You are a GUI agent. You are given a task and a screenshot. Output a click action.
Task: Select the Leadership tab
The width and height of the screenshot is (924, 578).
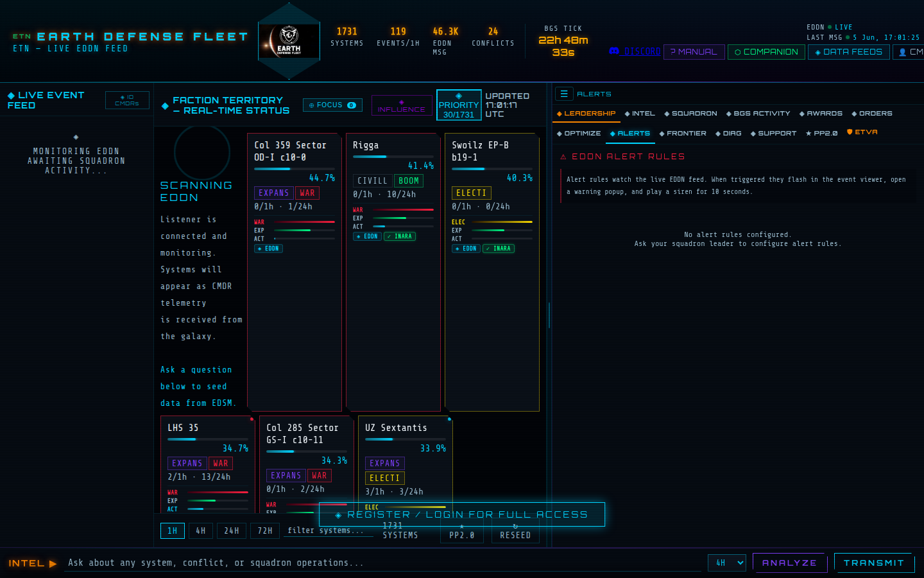586,114
